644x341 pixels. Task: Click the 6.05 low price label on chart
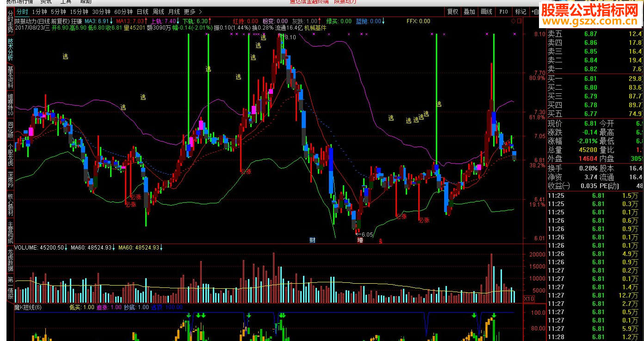[367, 235]
